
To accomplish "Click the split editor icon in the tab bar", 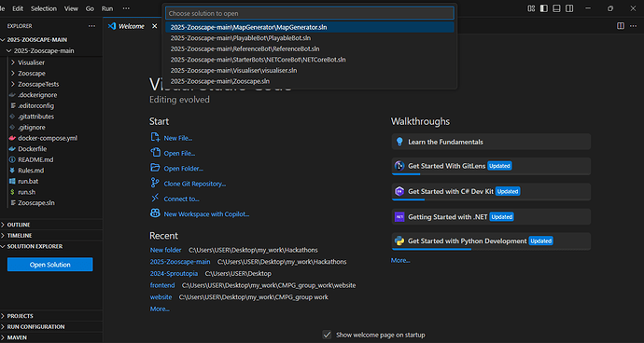I will [x=621, y=26].
